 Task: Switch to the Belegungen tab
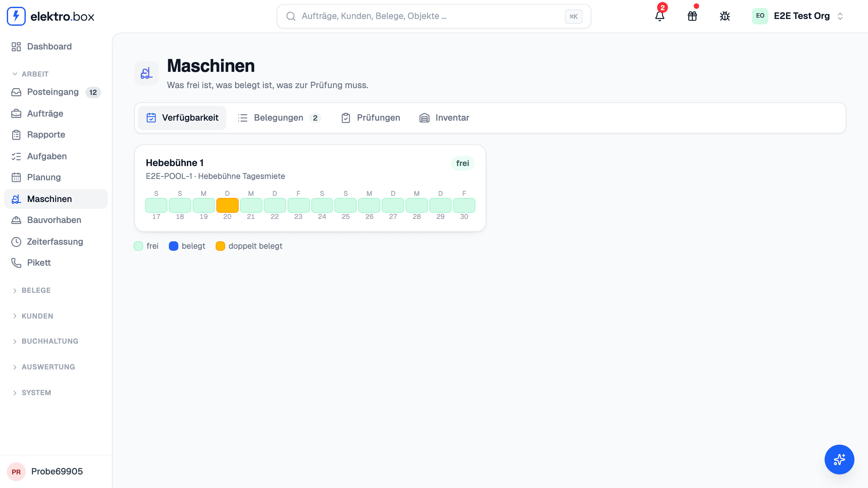(279, 118)
